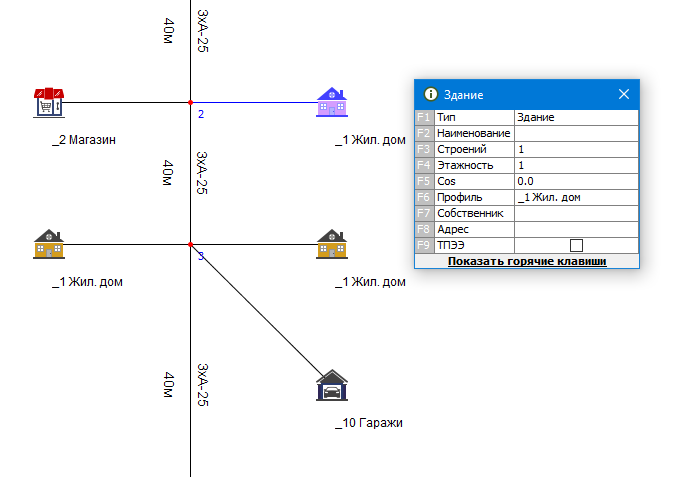The height and width of the screenshot is (477, 686).
Task: Click the Профиль value _1 Жил. дом
Action: (x=576, y=197)
